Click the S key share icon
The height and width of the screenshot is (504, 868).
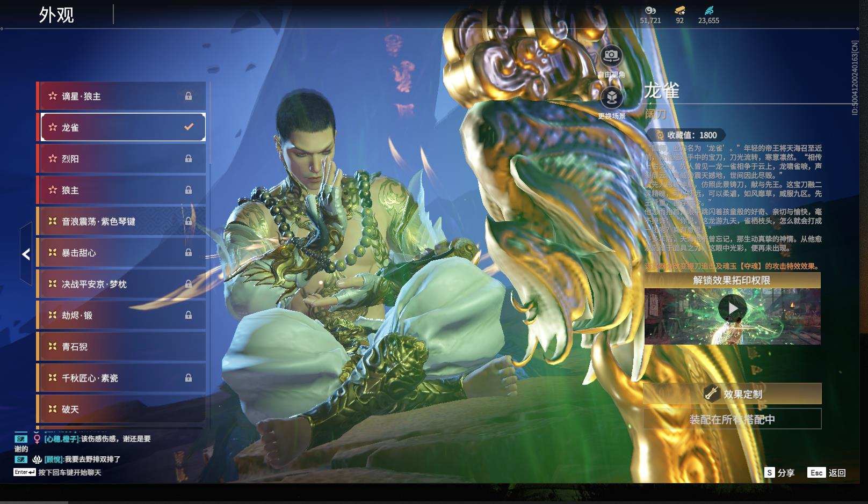tap(770, 472)
